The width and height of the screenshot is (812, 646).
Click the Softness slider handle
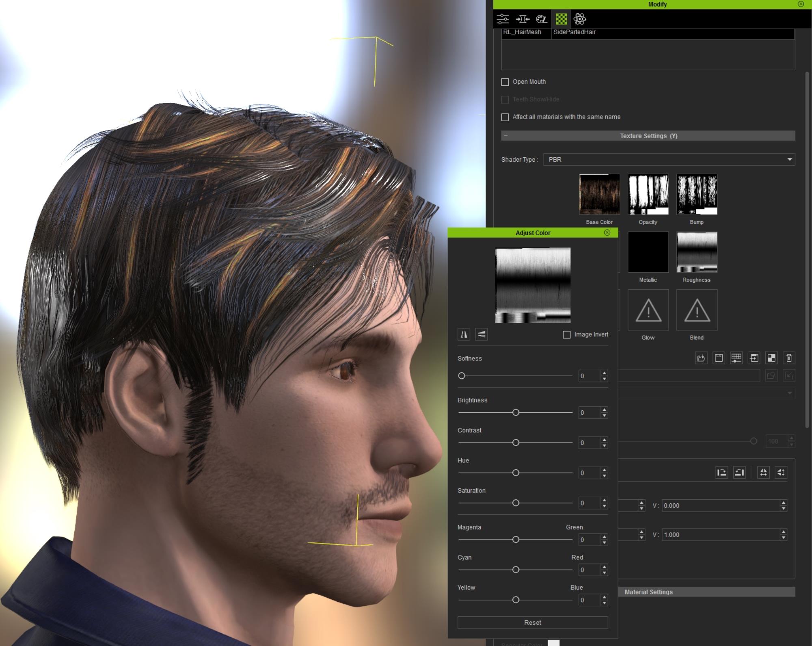point(462,376)
